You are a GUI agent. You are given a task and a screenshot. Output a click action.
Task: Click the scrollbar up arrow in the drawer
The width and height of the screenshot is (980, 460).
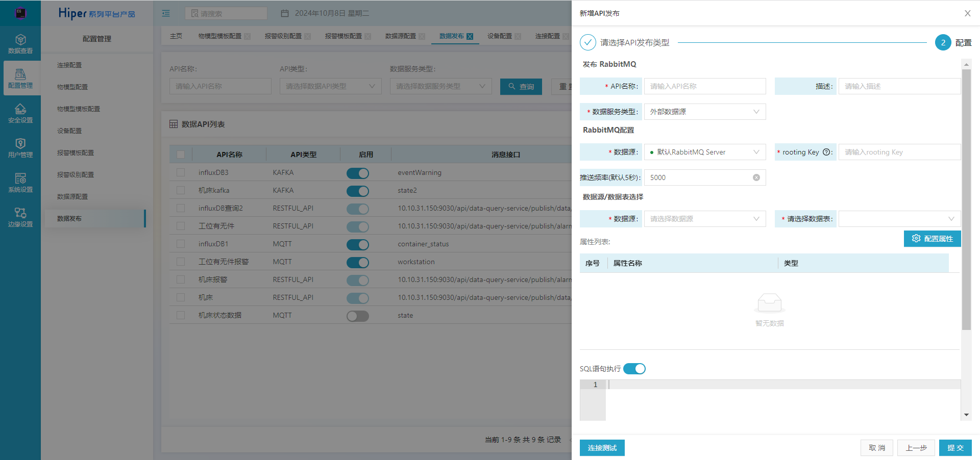pyautogui.click(x=966, y=64)
